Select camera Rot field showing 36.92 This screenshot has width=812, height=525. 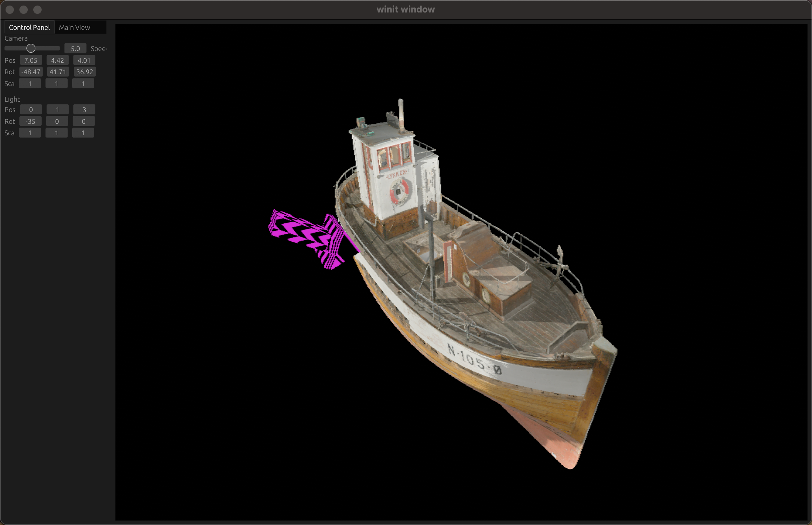(85, 72)
